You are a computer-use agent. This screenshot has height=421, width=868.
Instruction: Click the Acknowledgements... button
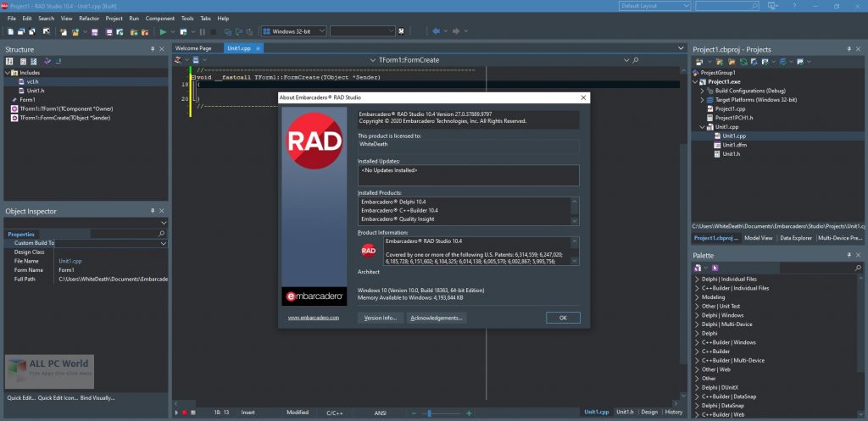(437, 319)
